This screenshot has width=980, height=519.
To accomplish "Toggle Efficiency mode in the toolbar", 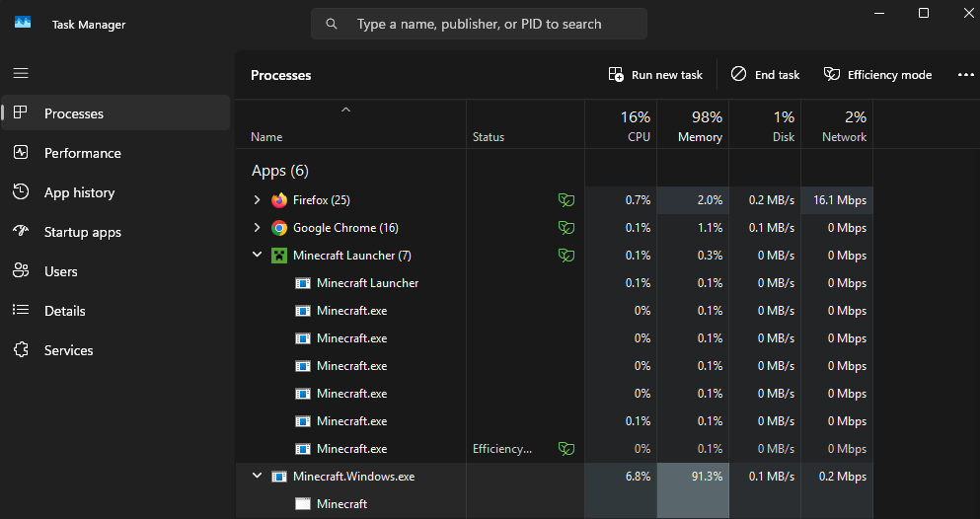I will 877,75.
